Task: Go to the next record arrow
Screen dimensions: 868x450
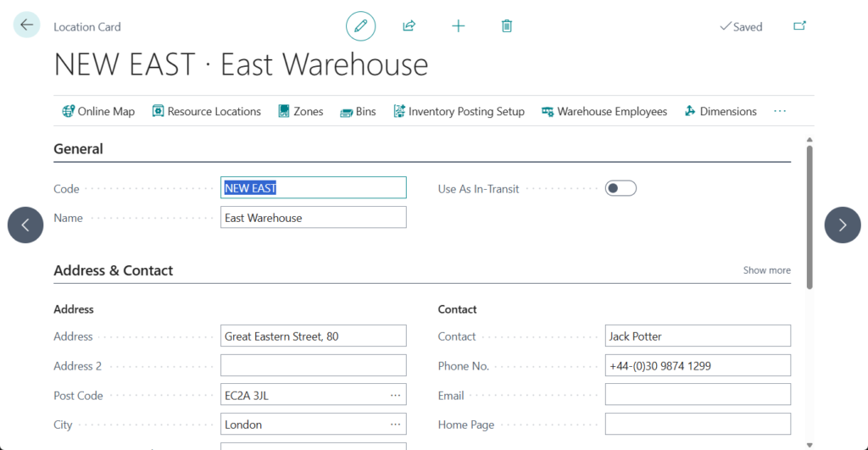Action: pos(842,225)
